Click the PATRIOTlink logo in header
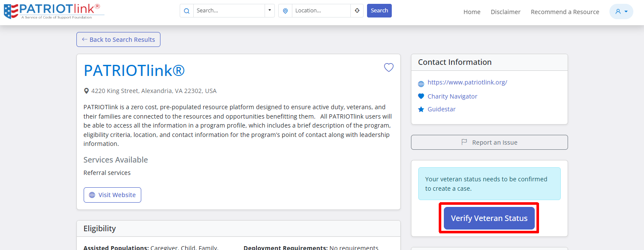644x250 pixels. (x=54, y=11)
